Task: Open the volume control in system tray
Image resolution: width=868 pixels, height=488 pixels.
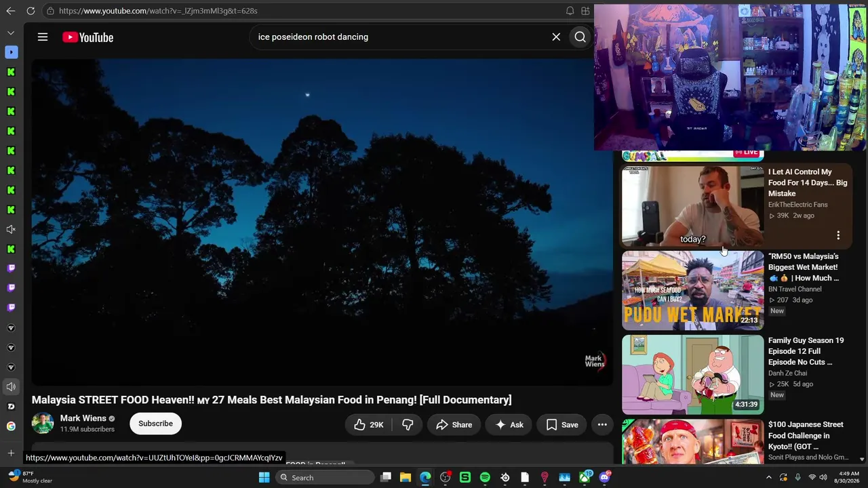Action: pos(823,478)
